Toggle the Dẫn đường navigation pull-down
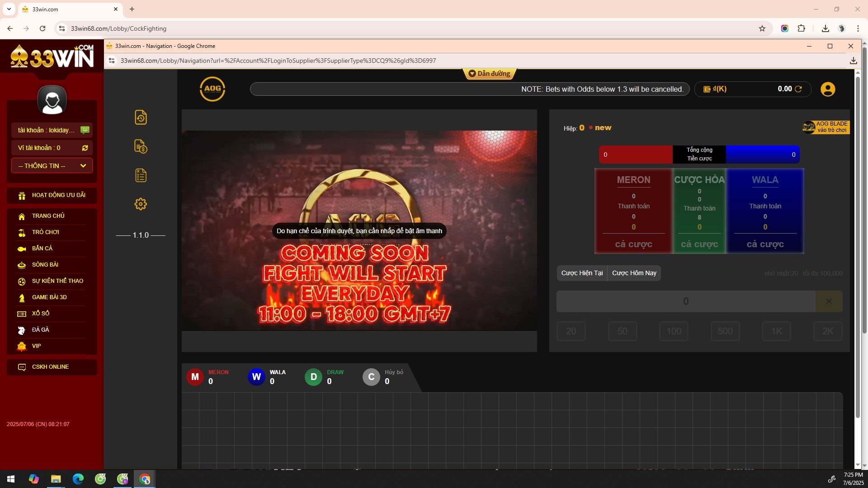This screenshot has width=868, height=488. tap(489, 74)
